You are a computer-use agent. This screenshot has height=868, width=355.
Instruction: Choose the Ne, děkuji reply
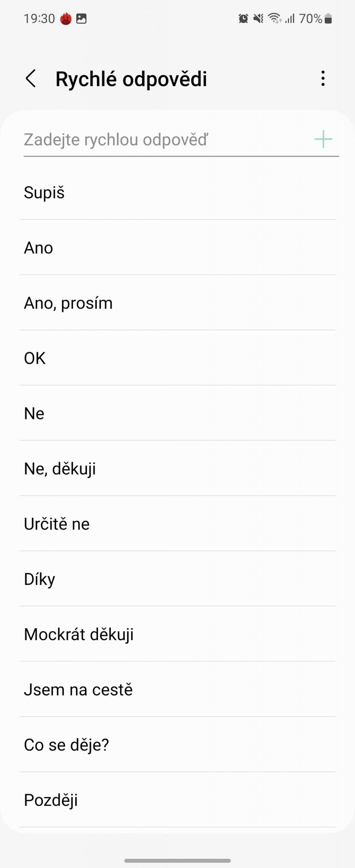pyautogui.click(x=177, y=469)
